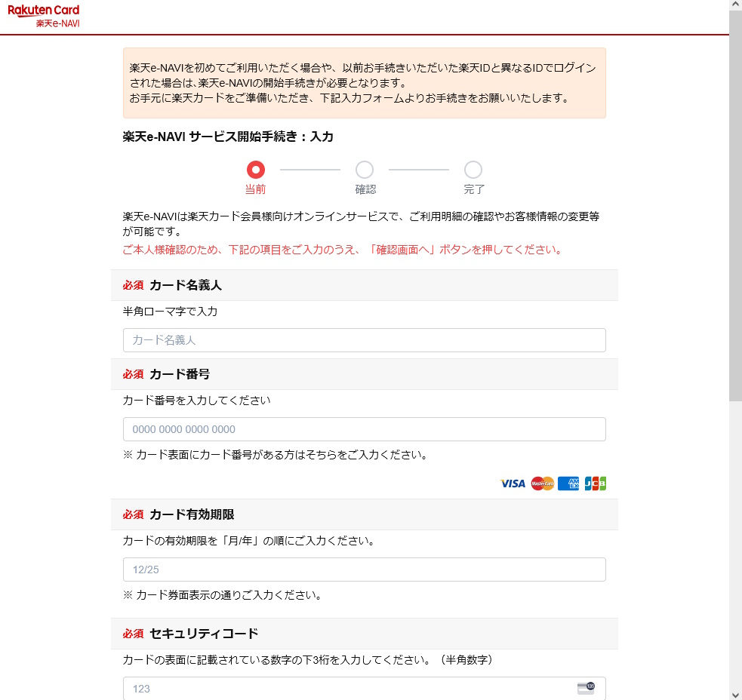Select the first step circle 当前
Viewport: 742px width, 700px height.
coord(256,170)
